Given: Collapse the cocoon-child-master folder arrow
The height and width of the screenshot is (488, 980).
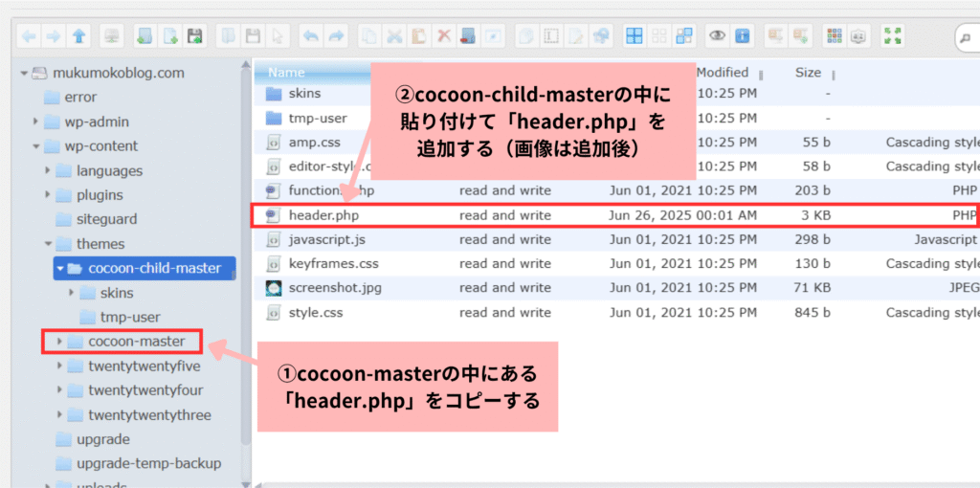Looking at the screenshot, I should (x=60, y=269).
